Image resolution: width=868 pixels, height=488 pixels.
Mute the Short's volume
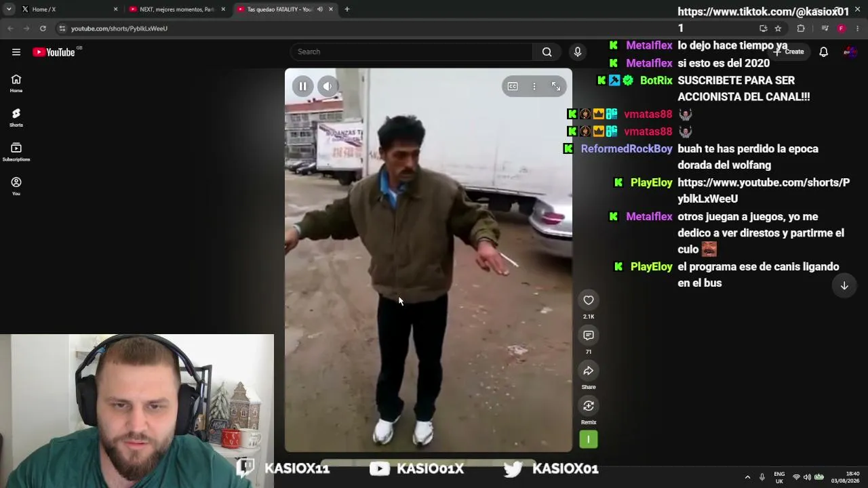click(328, 86)
